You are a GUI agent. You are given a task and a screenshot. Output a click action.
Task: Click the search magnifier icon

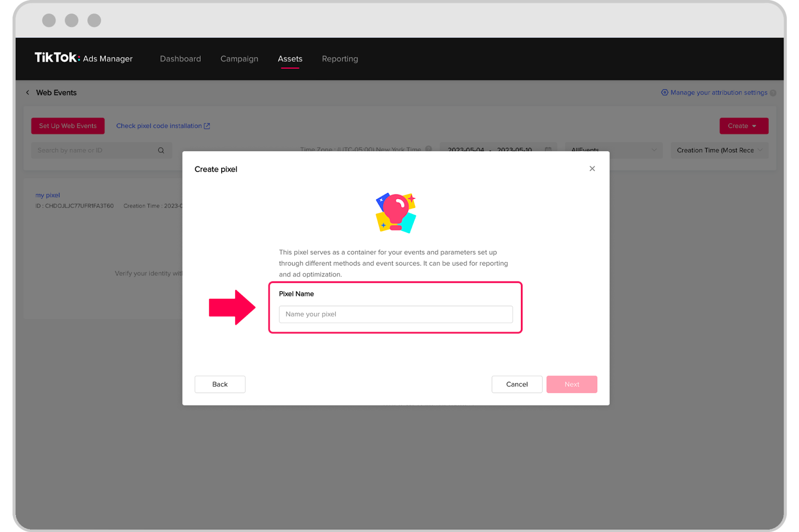click(x=161, y=150)
